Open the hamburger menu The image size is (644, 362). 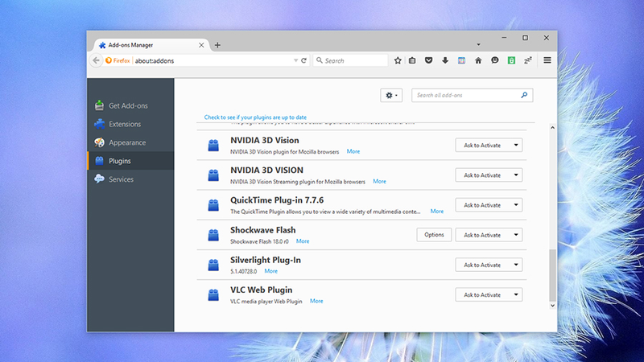tap(547, 60)
